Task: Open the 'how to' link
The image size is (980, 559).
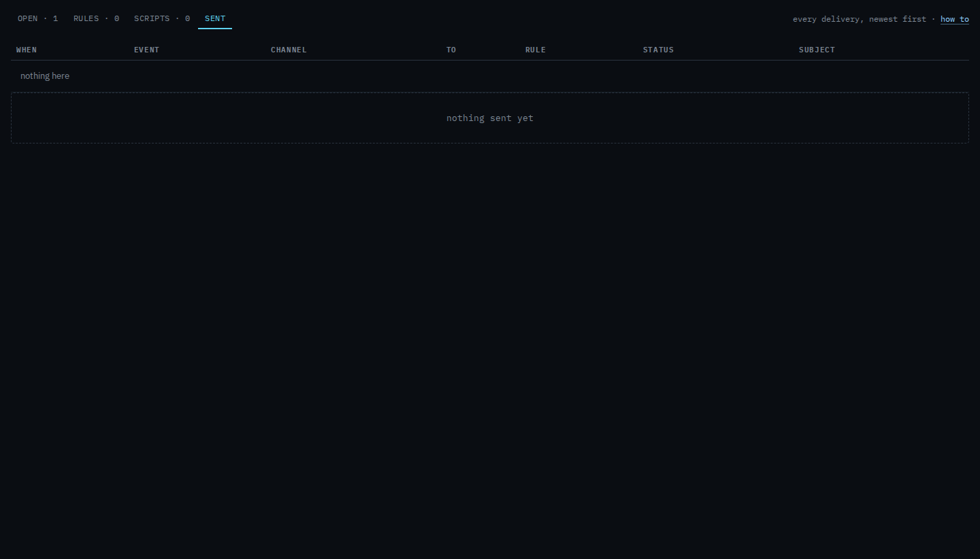Action: coord(954,19)
